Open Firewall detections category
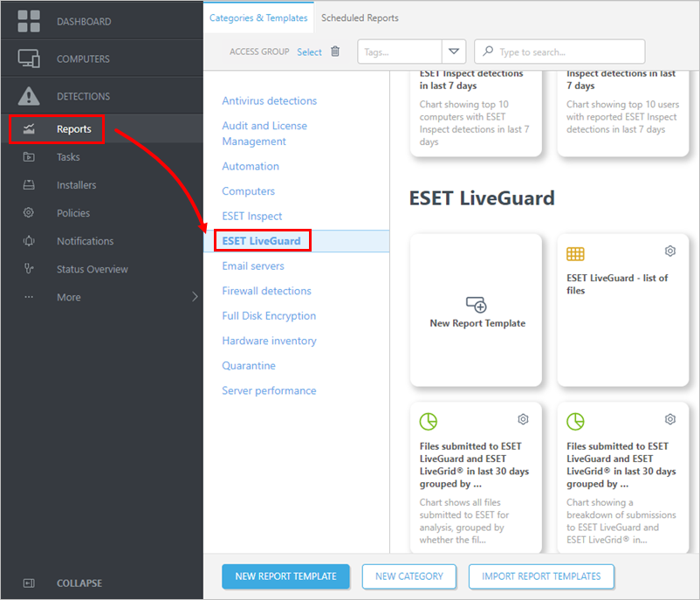Screen dimensions: 700x600 click(x=266, y=291)
